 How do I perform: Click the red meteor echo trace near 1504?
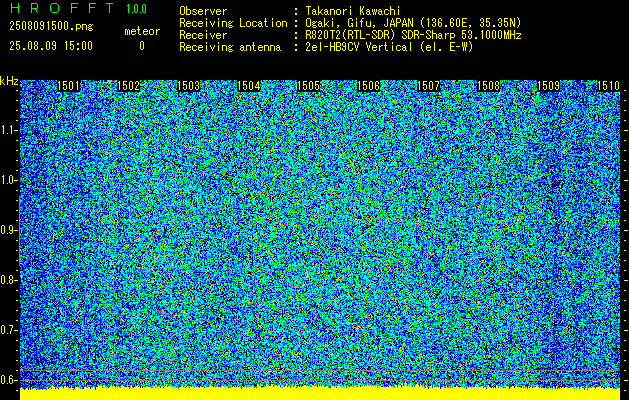pyautogui.click(x=272, y=221)
